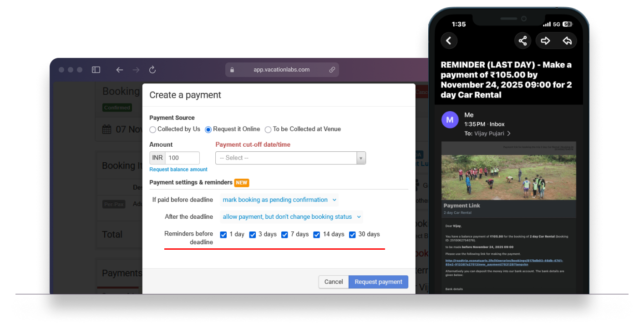The image size is (644, 324).
Task: Tap the share icon in phone header
Action: [522, 41]
